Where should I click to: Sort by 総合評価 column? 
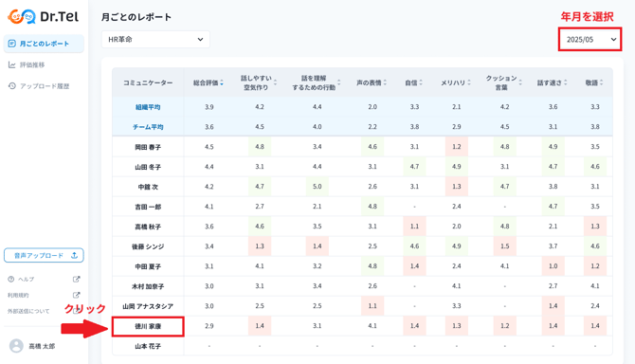pos(222,82)
